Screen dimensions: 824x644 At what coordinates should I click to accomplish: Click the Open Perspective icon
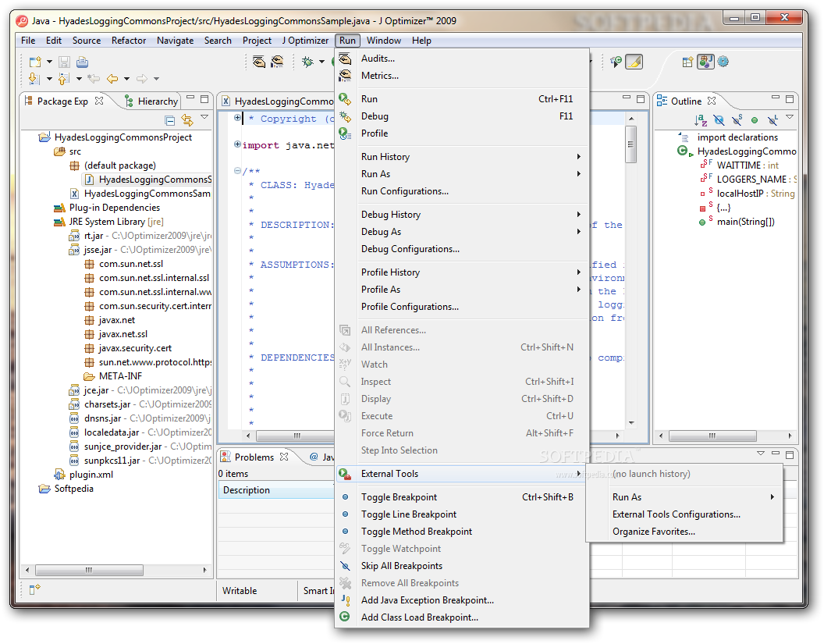pos(687,62)
